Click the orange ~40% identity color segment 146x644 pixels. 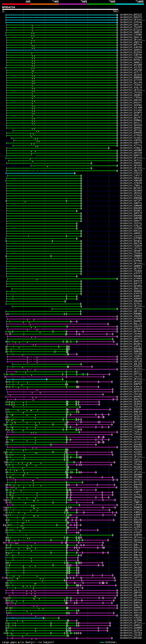[x=45, y=4]
